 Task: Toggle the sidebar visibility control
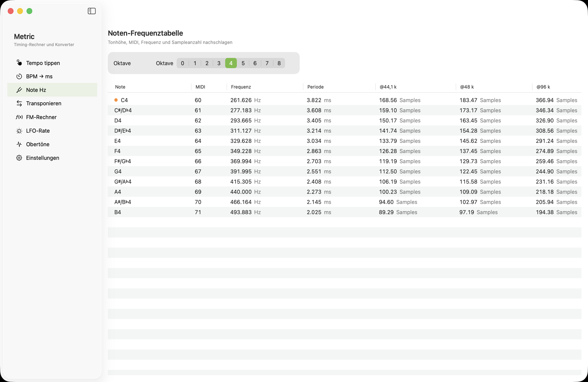tap(91, 11)
